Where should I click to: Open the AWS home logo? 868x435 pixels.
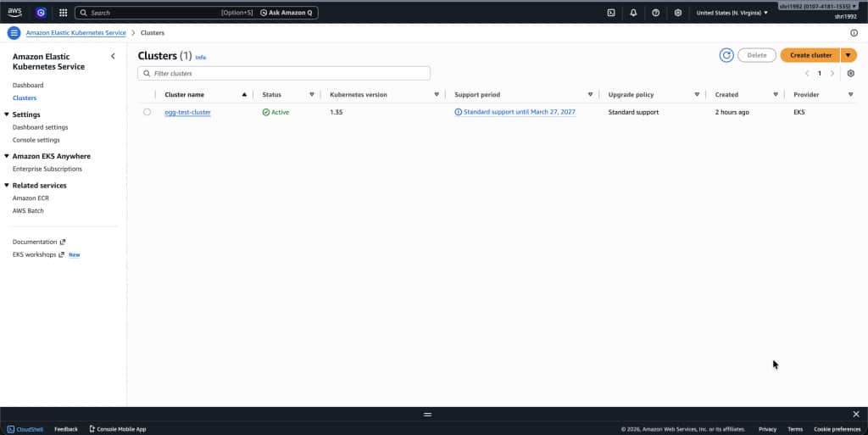tap(14, 12)
